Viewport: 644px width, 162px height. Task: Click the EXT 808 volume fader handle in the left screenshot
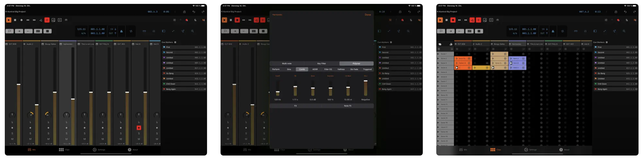coord(18,84)
